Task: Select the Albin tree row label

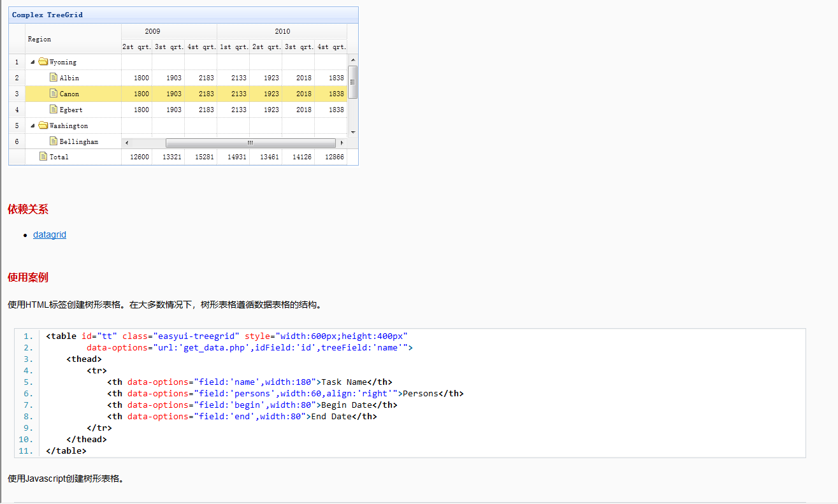Action: pos(69,78)
